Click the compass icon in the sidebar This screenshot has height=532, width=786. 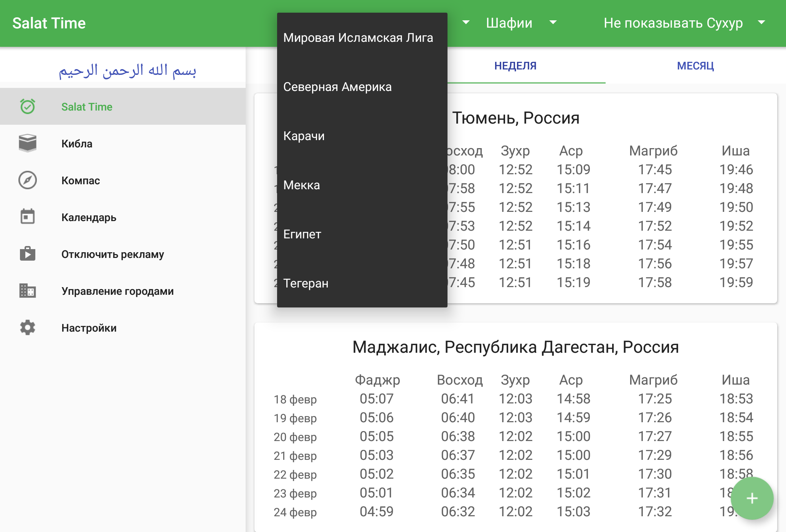pos(28,180)
